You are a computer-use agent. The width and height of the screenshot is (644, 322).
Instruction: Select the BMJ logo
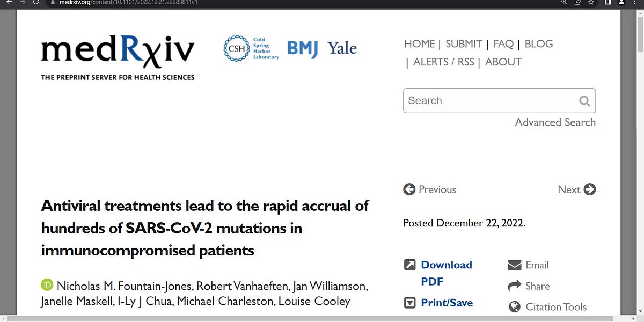302,48
